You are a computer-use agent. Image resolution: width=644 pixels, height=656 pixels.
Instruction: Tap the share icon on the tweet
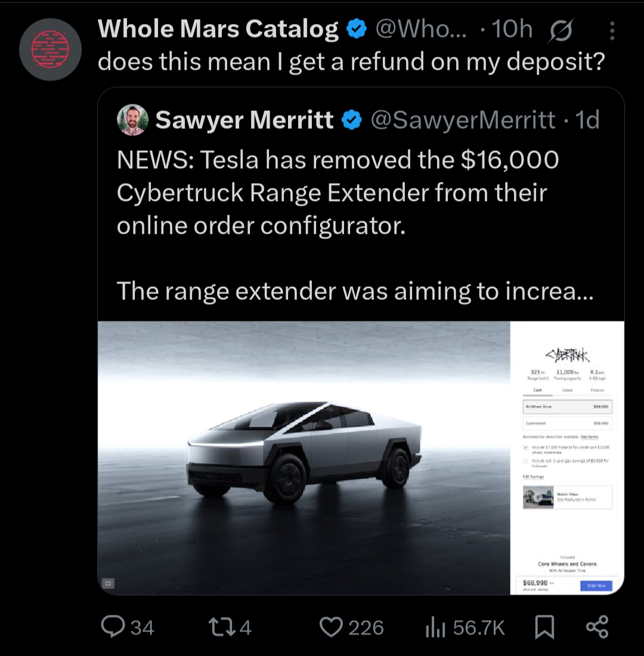coord(597,627)
